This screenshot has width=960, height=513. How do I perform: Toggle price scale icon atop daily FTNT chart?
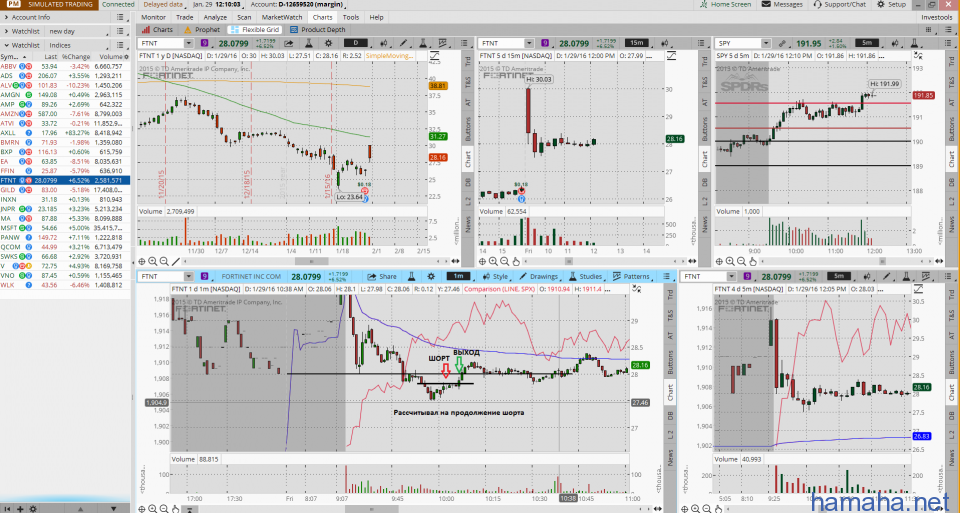click(x=435, y=55)
